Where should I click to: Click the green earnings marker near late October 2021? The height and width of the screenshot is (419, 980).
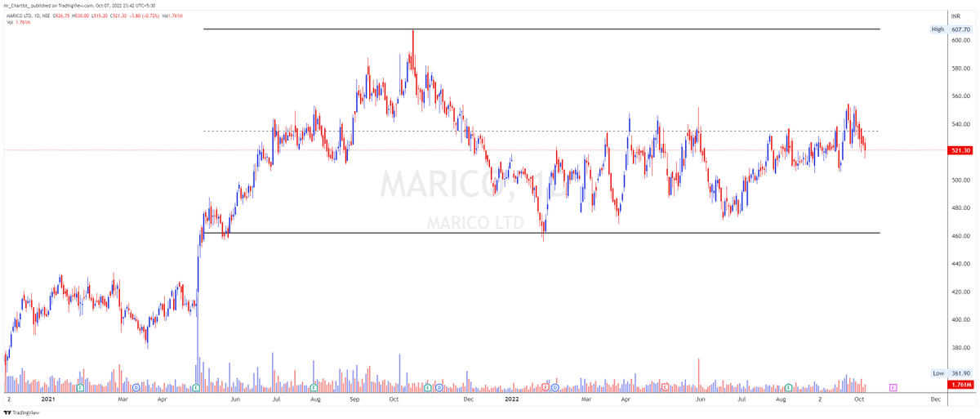(x=429, y=387)
